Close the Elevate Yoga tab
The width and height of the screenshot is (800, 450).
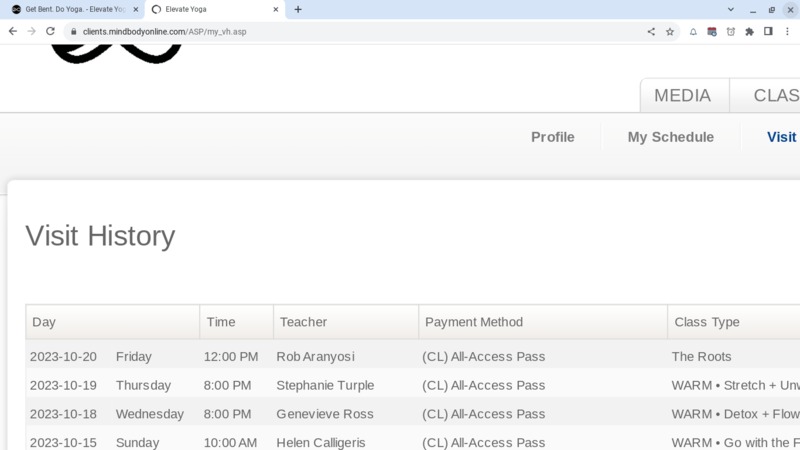pos(276,9)
